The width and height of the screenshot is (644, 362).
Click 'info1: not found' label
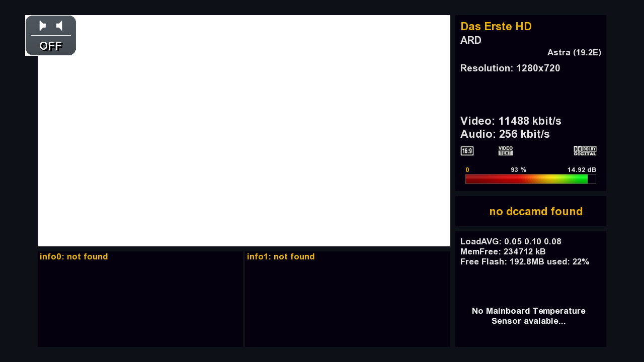pyautogui.click(x=281, y=257)
